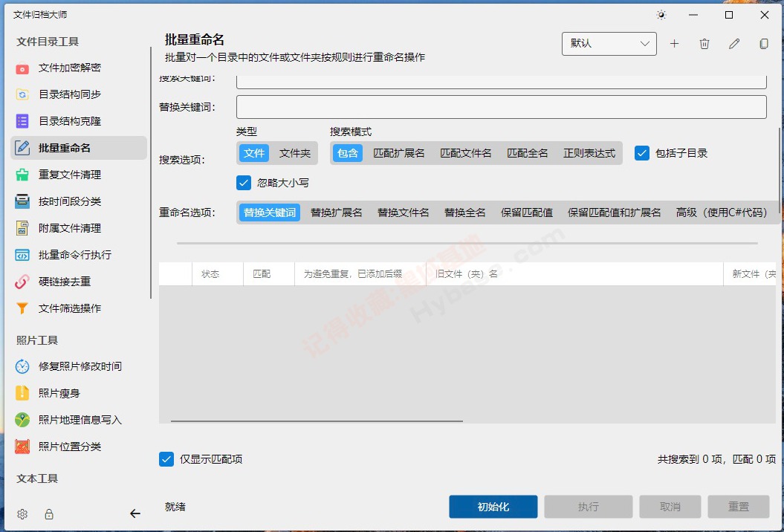Image resolution: width=784 pixels, height=532 pixels.
Task: Click the copy preset icon
Action: (764, 44)
